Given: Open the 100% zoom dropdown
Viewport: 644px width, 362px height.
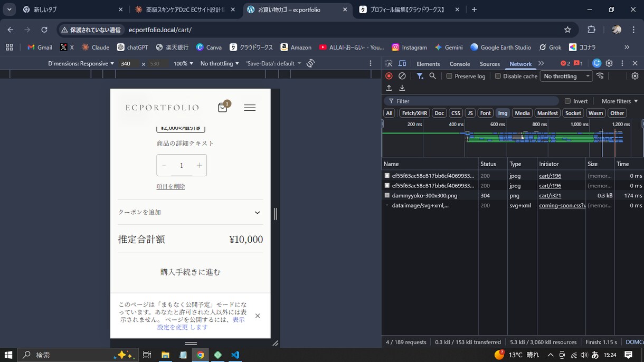Looking at the screenshot, I should pyautogui.click(x=183, y=63).
